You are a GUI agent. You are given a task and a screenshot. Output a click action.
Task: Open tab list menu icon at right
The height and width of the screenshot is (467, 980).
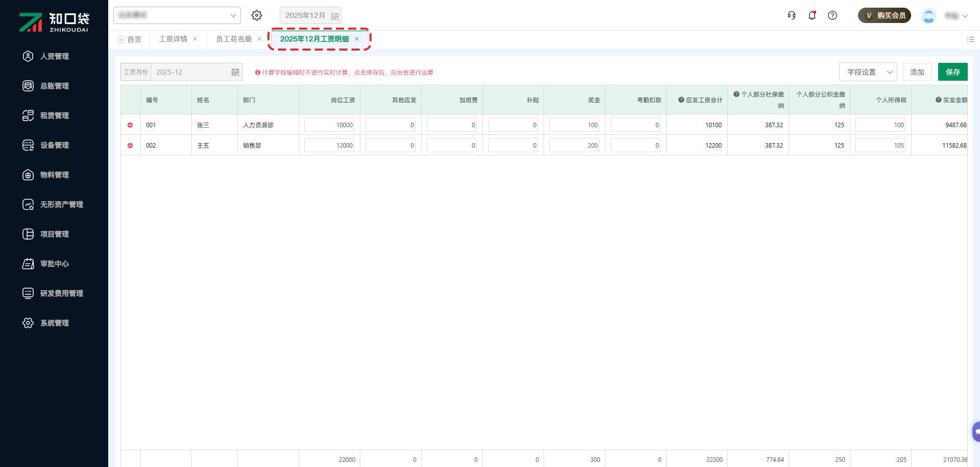click(x=971, y=39)
